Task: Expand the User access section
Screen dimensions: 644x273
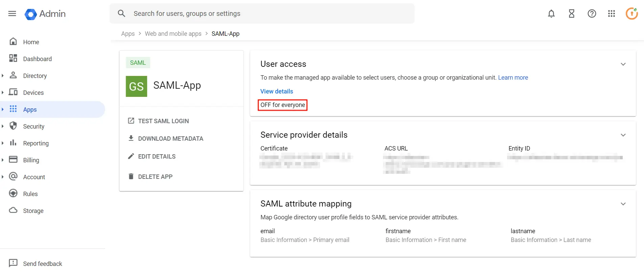Action: click(623, 64)
